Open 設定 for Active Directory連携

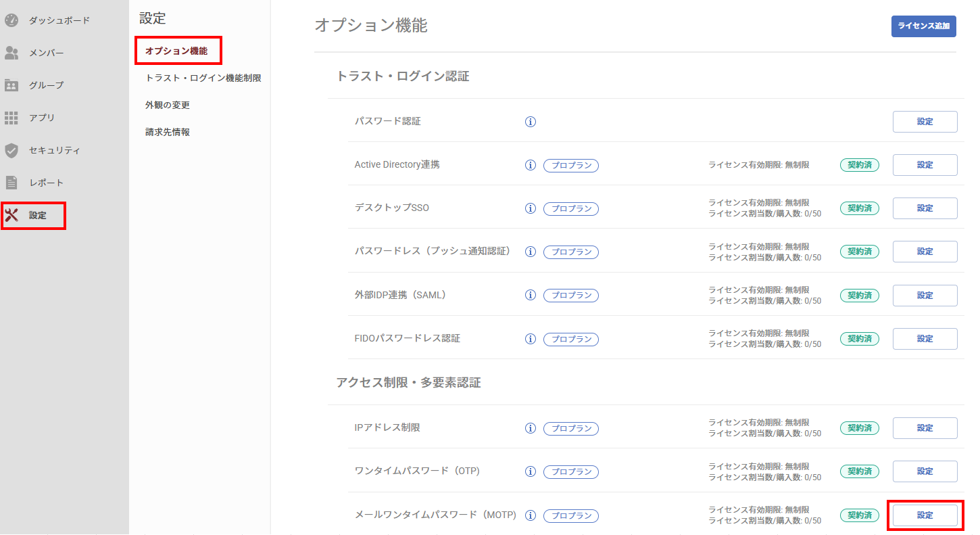tap(925, 164)
